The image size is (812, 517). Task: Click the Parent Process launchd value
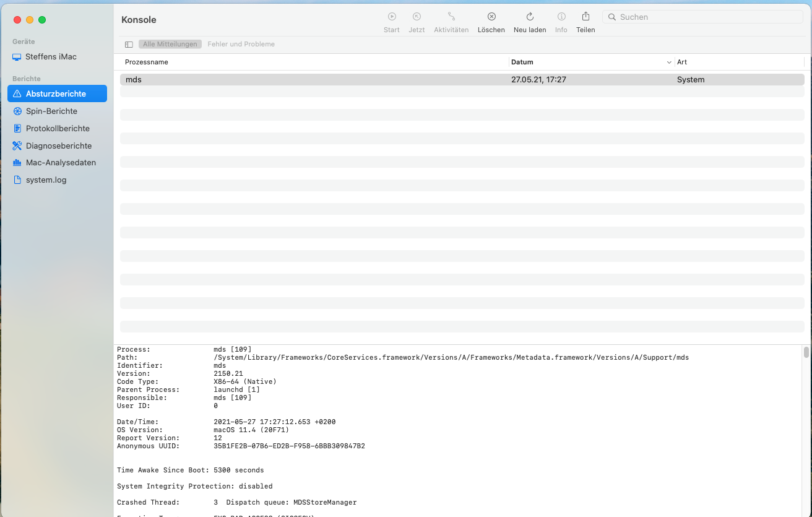[x=237, y=389]
